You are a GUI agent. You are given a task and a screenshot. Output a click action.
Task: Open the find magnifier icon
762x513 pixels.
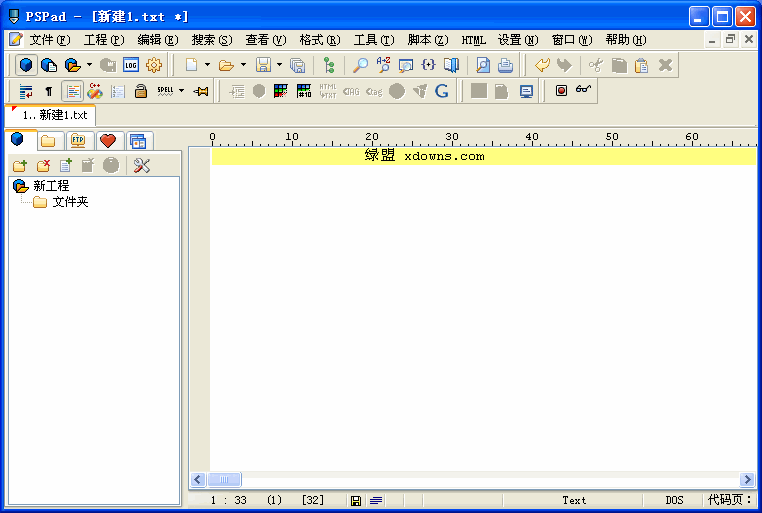click(x=360, y=65)
